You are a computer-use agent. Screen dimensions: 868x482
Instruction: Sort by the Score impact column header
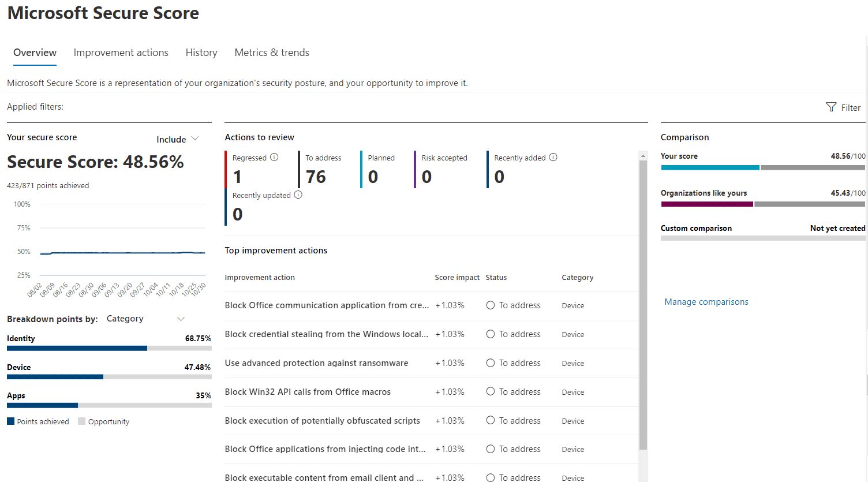click(x=457, y=277)
